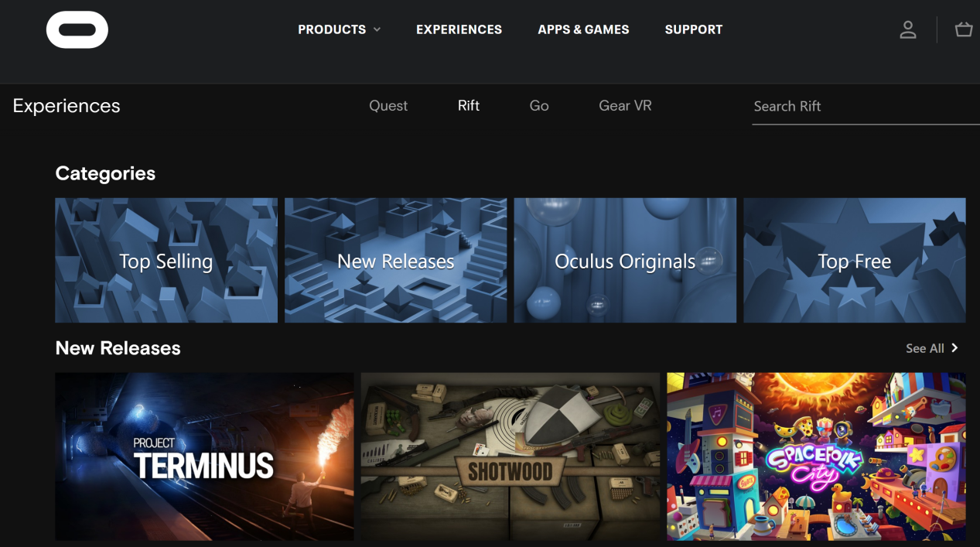The height and width of the screenshot is (547, 980).
Task: Focus the Search Rift input field
Action: pyautogui.click(x=866, y=107)
